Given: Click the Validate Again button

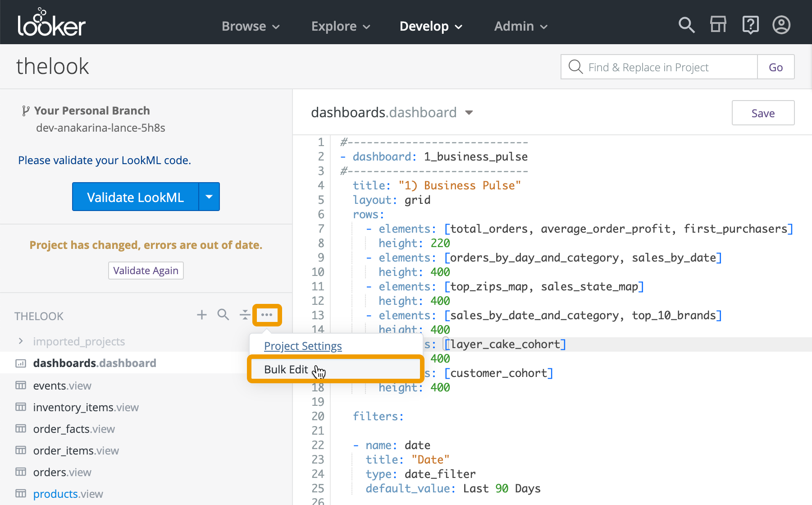Looking at the screenshot, I should [146, 271].
